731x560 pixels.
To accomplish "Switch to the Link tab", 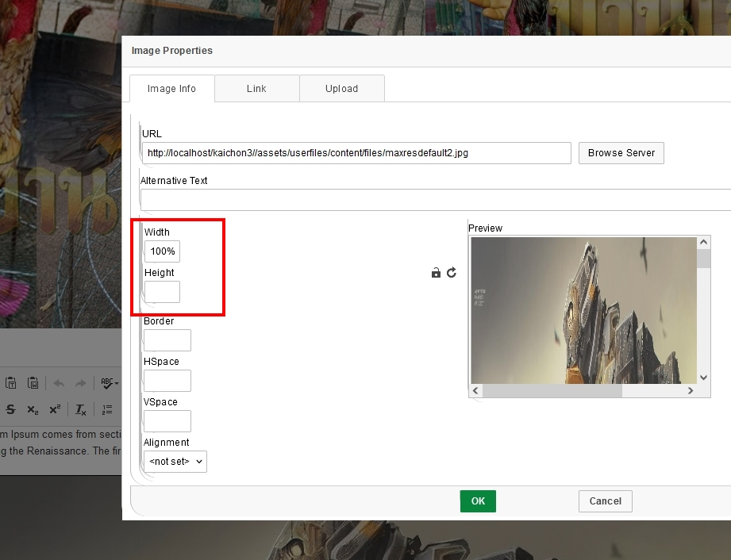I will click(256, 89).
